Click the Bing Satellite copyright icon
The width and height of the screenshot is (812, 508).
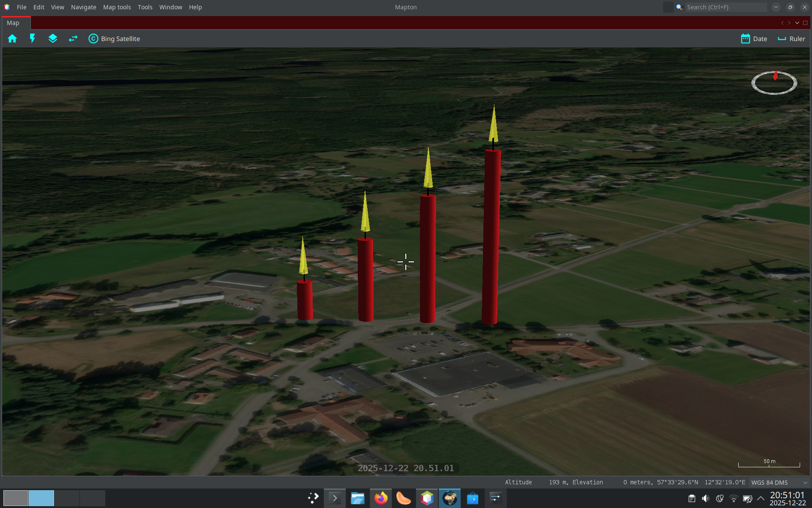(93, 39)
